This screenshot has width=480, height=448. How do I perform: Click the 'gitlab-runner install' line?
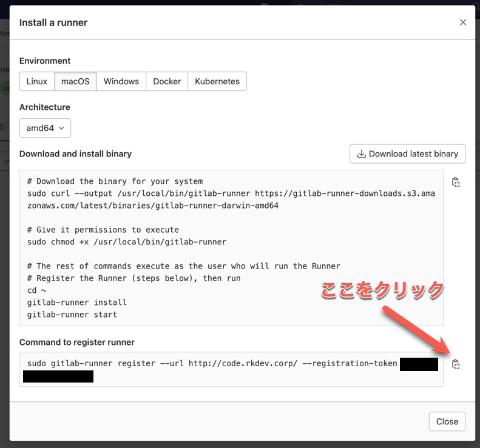point(77,303)
